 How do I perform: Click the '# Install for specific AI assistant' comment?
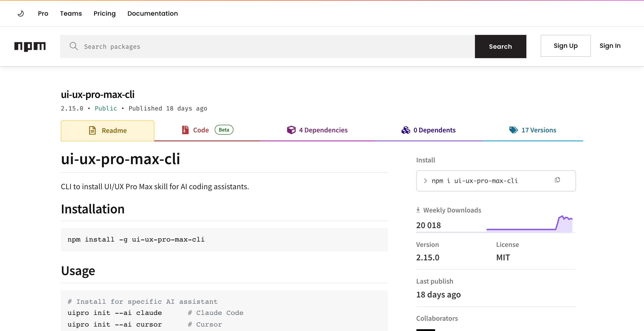[142, 301]
